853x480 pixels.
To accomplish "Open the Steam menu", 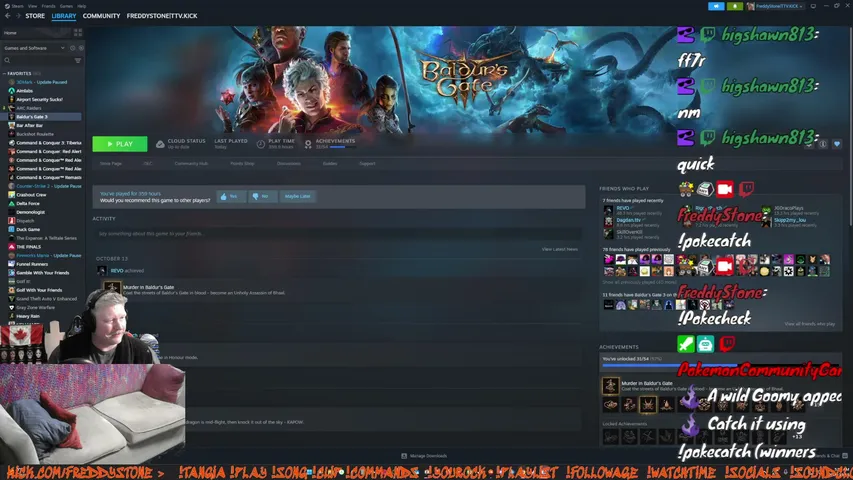I will tap(16, 6).
